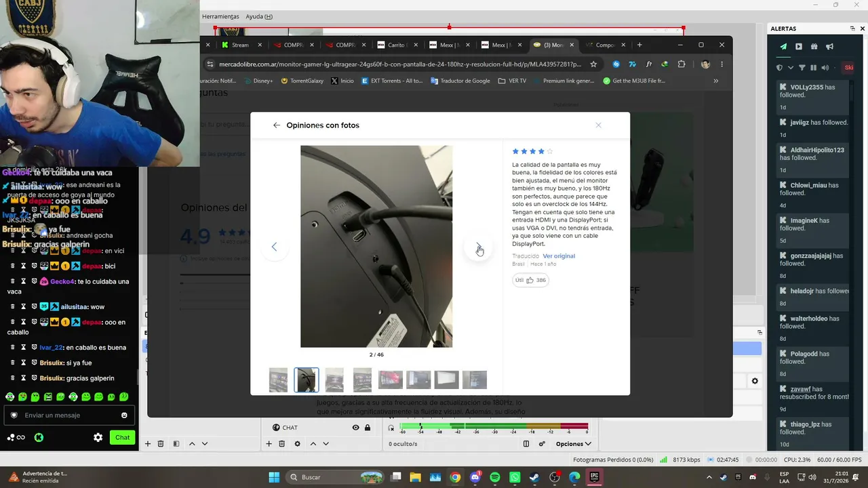The height and width of the screenshot is (488, 868).
Task: Open the Herramientas menu in OBS
Action: [x=220, y=16]
